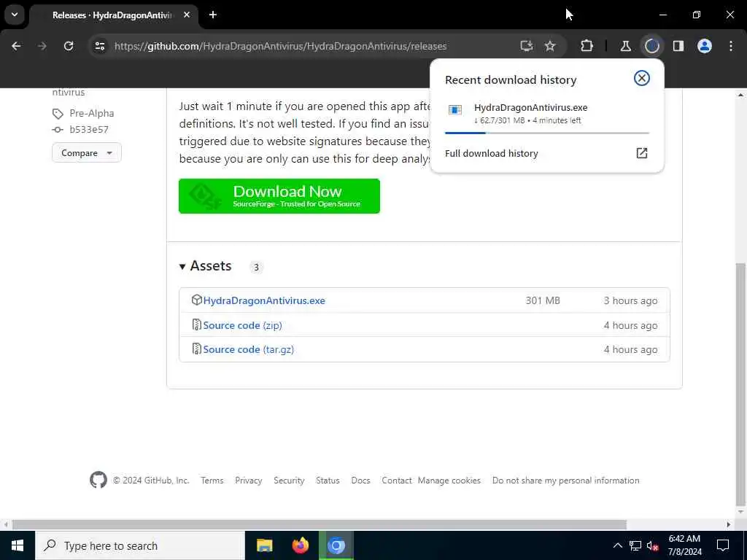Open a new browser tab
This screenshot has height=560, width=747.
(x=213, y=15)
